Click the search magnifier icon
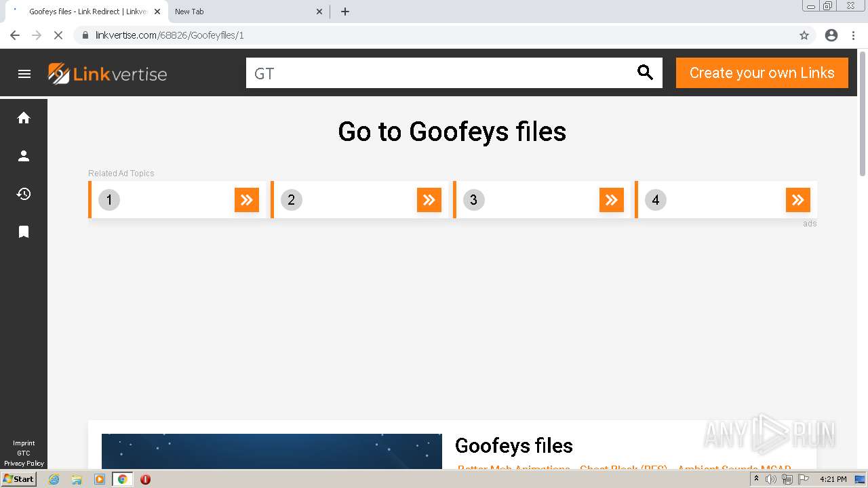 (645, 73)
